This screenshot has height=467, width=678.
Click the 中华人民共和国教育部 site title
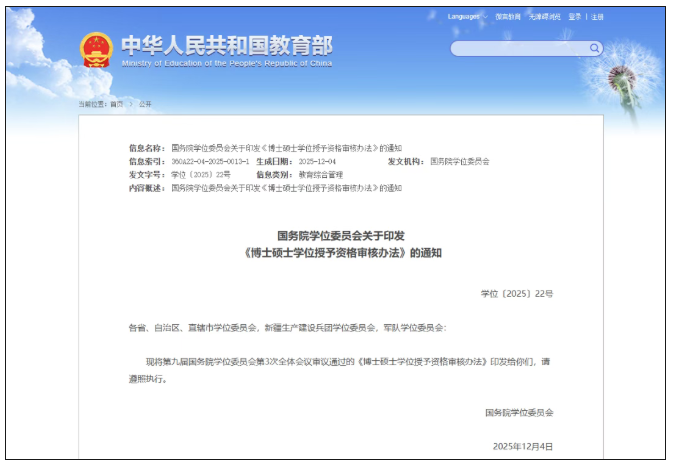pyautogui.click(x=226, y=45)
